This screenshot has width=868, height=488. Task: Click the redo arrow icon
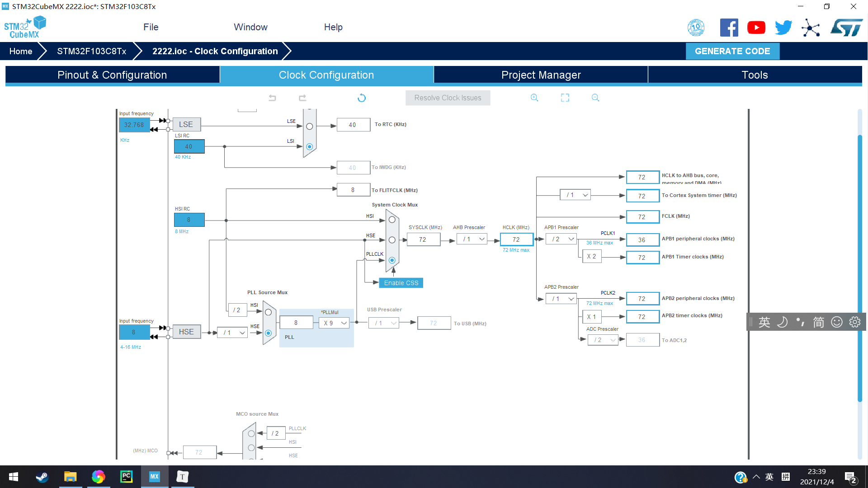coord(302,98)
